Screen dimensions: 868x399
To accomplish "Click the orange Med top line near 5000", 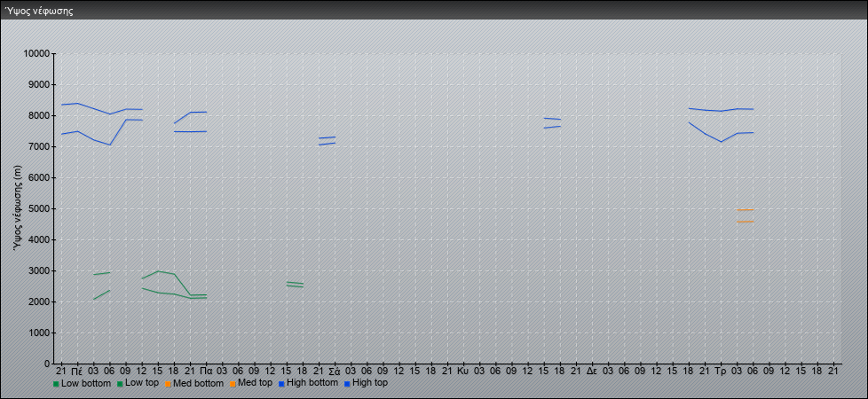I will tap(746, 210).
